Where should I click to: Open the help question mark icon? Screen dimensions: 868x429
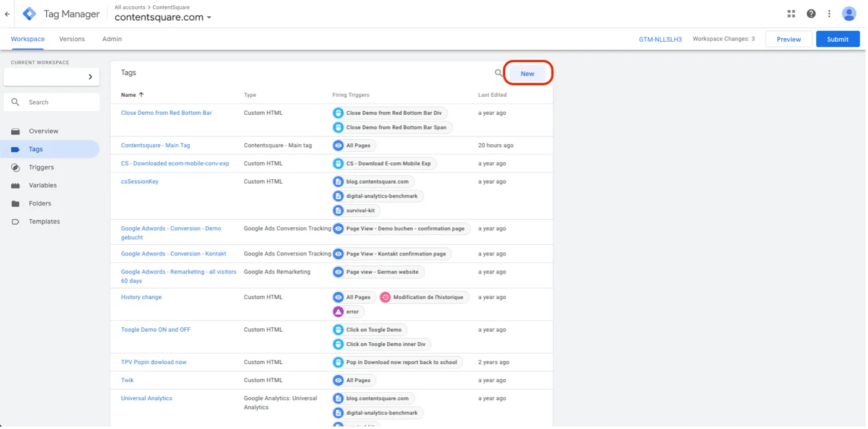coord(811,14)
